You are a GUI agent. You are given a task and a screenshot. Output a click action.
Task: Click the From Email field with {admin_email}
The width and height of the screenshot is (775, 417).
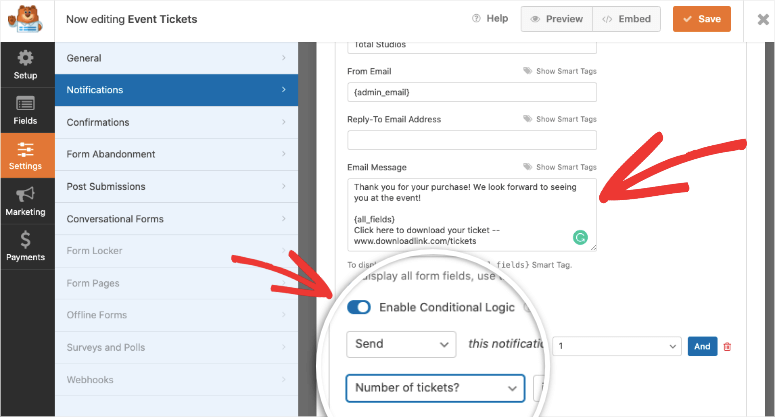(472, 92)
